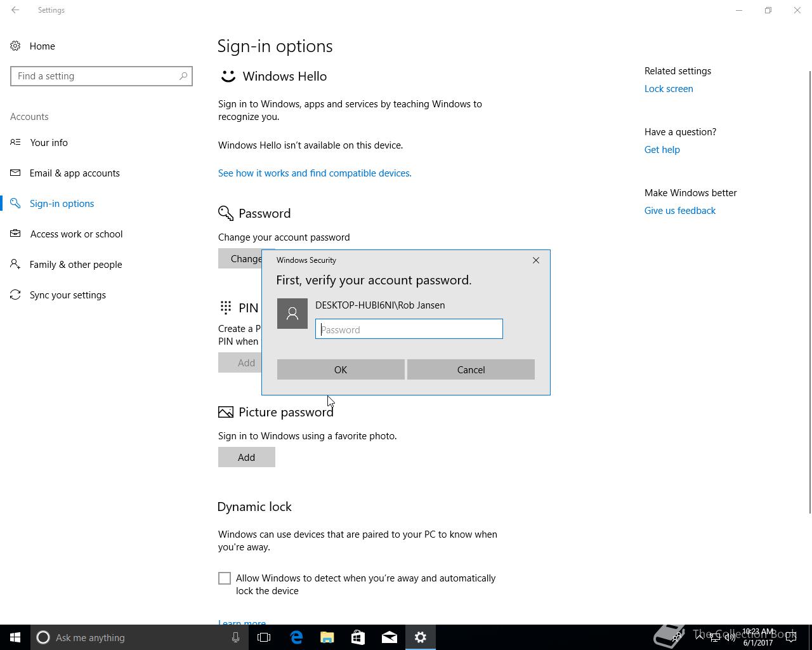Screen dimensions: 812x650
Task: Open Access work or school
Action: pos(76,234)
